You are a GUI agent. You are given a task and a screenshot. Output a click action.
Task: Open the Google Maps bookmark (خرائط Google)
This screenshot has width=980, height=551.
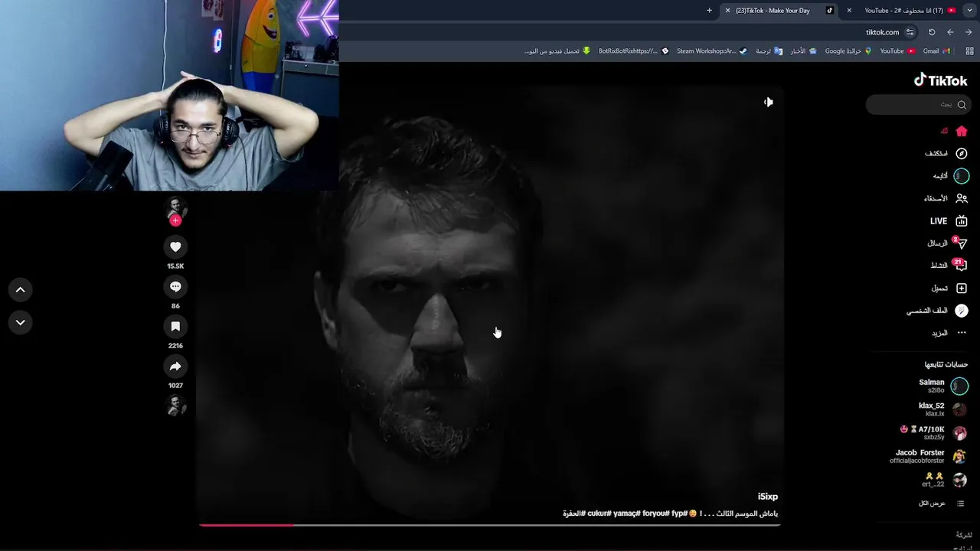coord(848,51)
